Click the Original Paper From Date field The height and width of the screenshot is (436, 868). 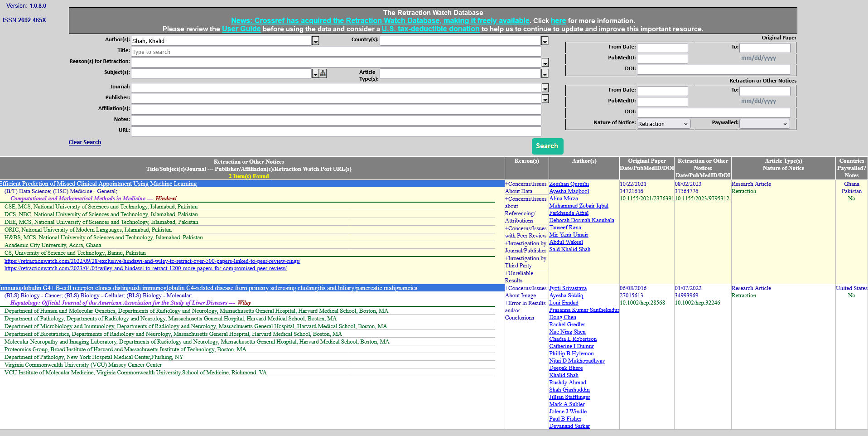[x=662, y=48]
